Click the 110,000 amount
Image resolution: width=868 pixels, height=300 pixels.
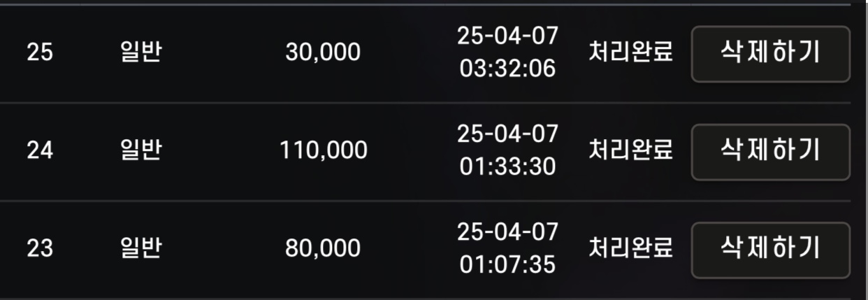(324, 151)
